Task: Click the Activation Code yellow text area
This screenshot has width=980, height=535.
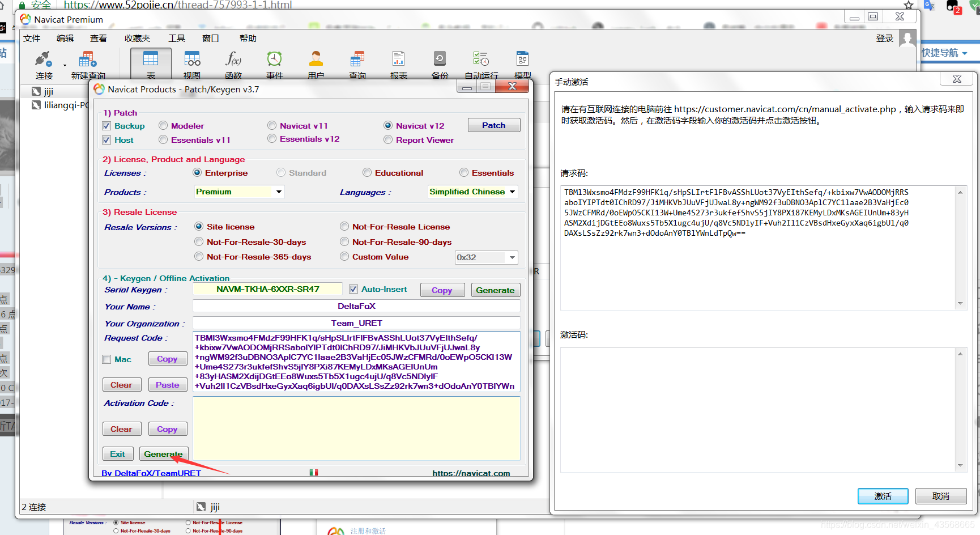Action: (357, 428)
